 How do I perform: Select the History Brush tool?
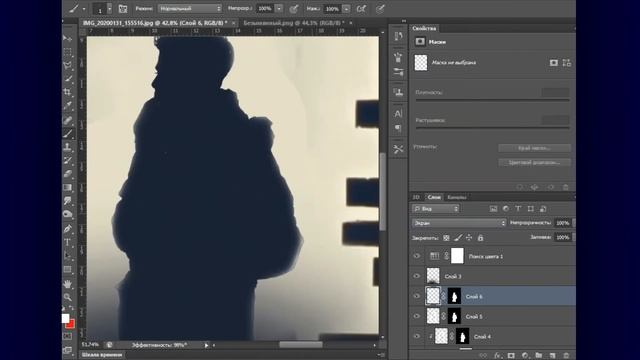[x=67, y=160]
